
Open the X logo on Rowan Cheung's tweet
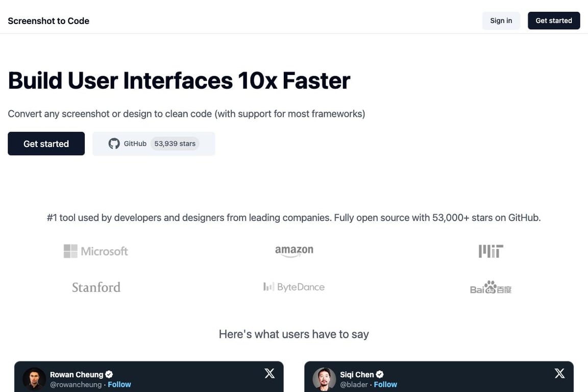269,373
